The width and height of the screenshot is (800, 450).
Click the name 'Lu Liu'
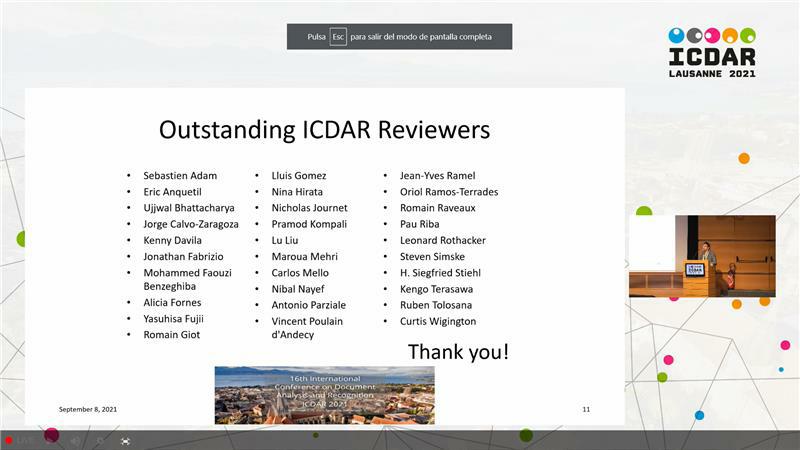click(285, 240)
